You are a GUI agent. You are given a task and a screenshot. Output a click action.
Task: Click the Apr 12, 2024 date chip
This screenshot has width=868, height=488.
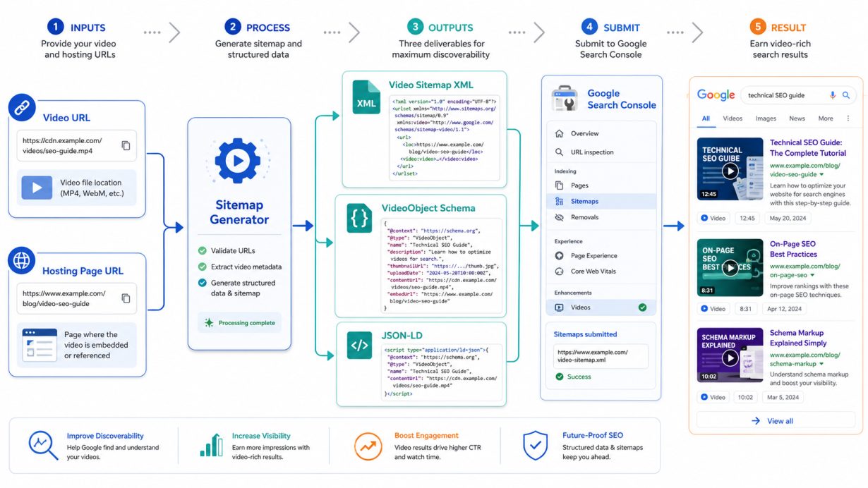pyautogui.click(x=785, y=308)
